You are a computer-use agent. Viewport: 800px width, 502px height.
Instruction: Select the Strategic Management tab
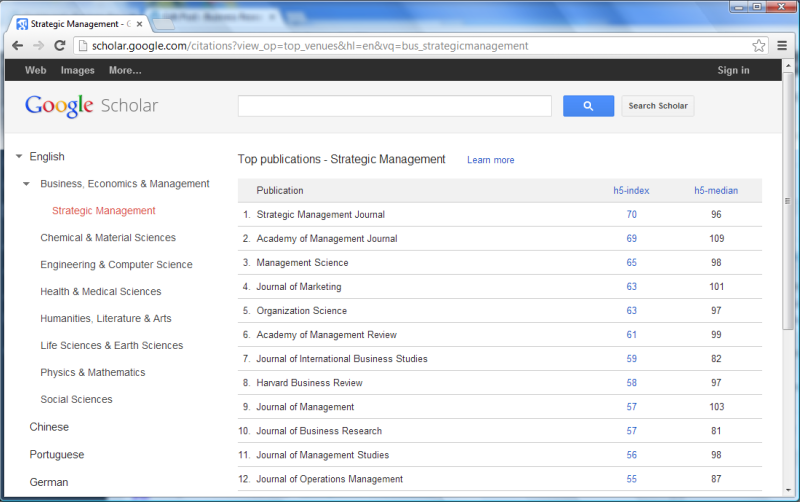(x=77, y=24)
